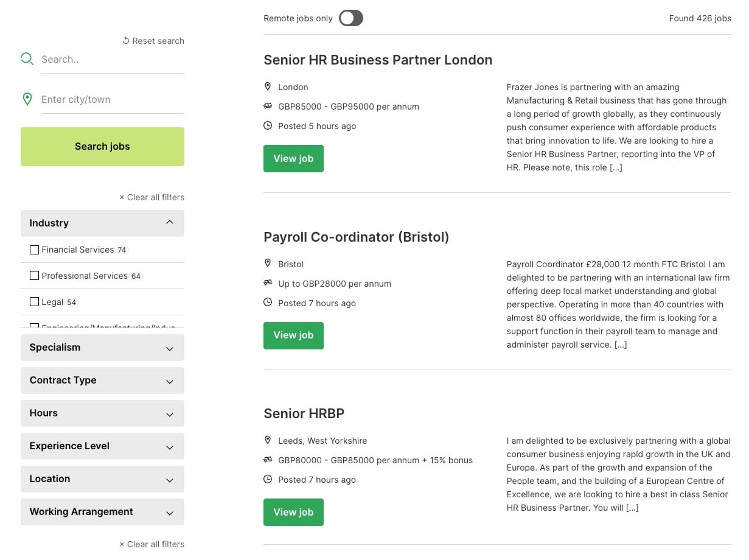This screenshot has height=560, width=749.
Task: Click the London location pin icon
Action: (268, 86)
